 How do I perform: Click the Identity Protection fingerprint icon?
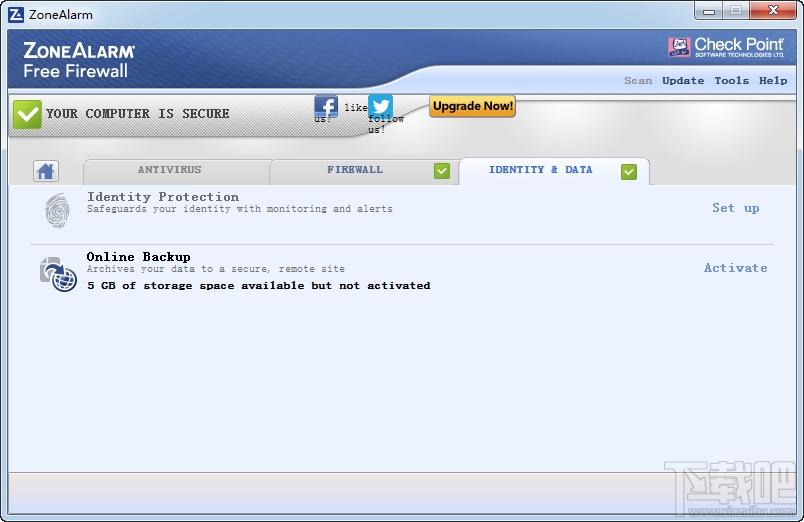pos(57,210)
